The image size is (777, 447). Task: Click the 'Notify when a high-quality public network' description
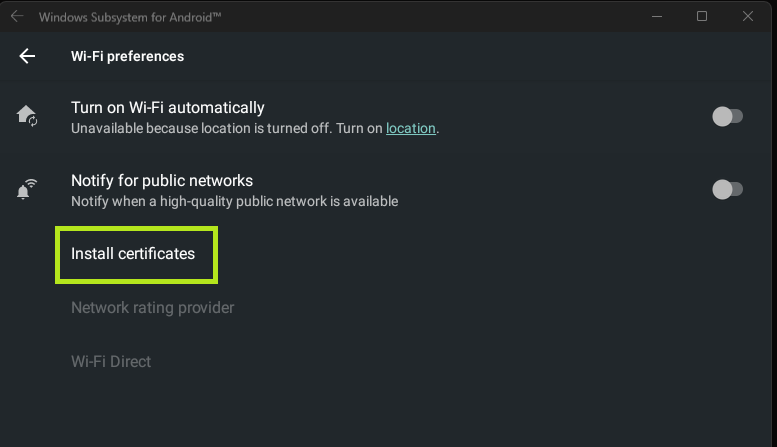pos(234,202)
